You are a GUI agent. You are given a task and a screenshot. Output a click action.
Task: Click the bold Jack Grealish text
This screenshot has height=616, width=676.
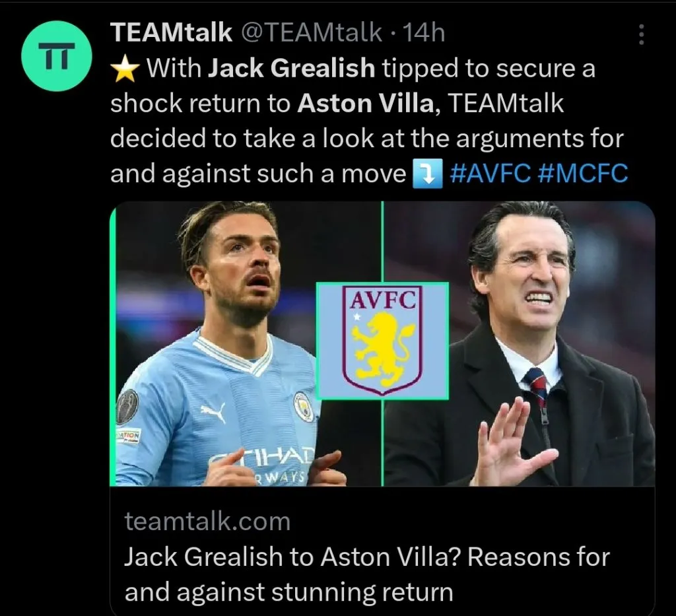tap(291, 69)
